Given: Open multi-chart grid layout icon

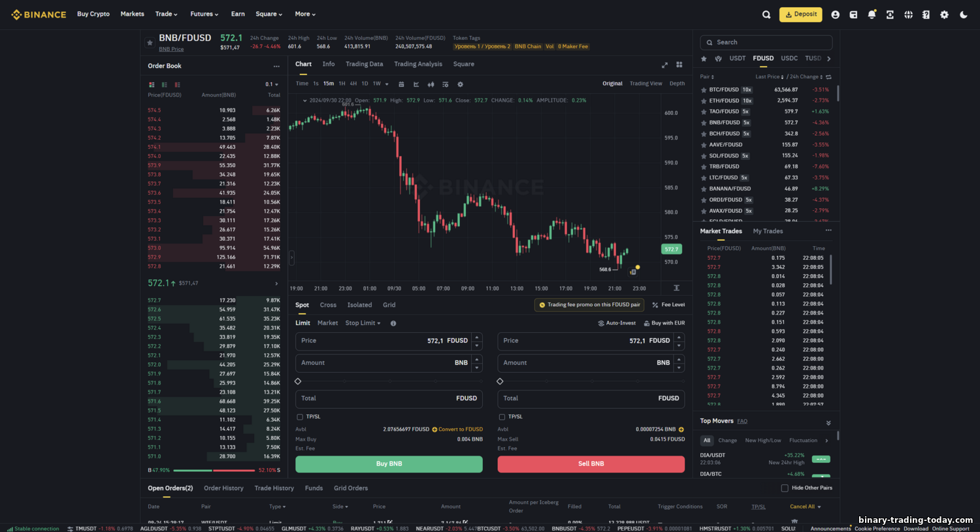Looking at the screenshot, I should pos(679,65).
